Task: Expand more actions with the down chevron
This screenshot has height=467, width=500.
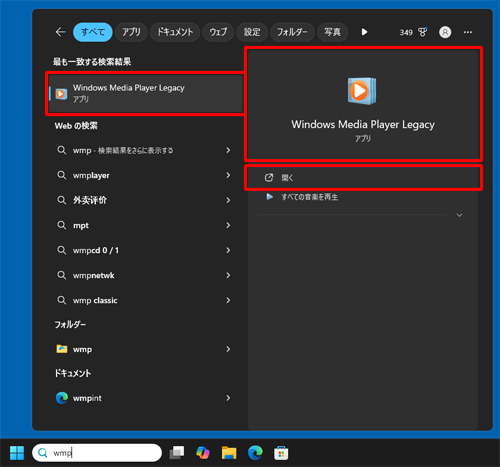Action: coord(459,215)
